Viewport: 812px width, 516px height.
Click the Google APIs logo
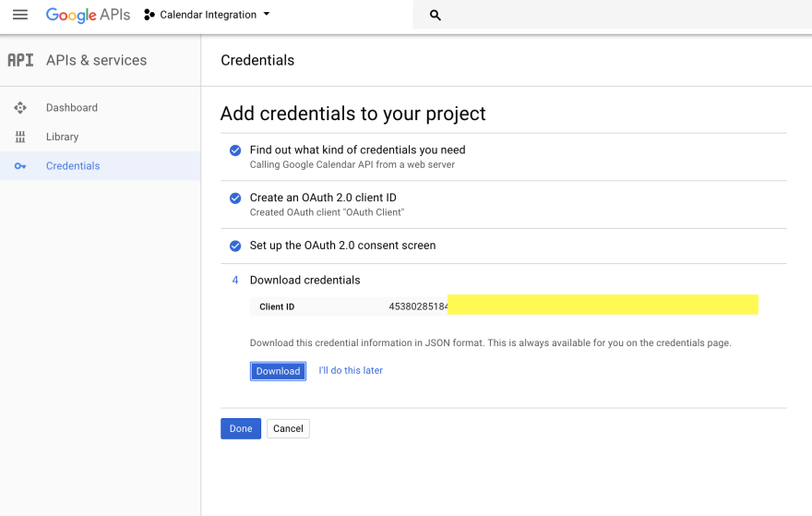click(88, 15)
